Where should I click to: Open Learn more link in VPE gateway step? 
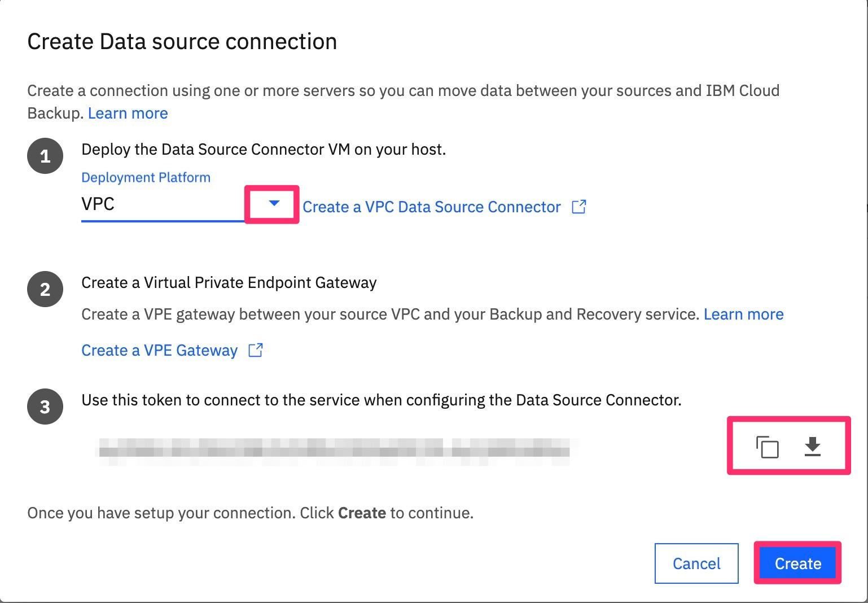coord(743,314)
